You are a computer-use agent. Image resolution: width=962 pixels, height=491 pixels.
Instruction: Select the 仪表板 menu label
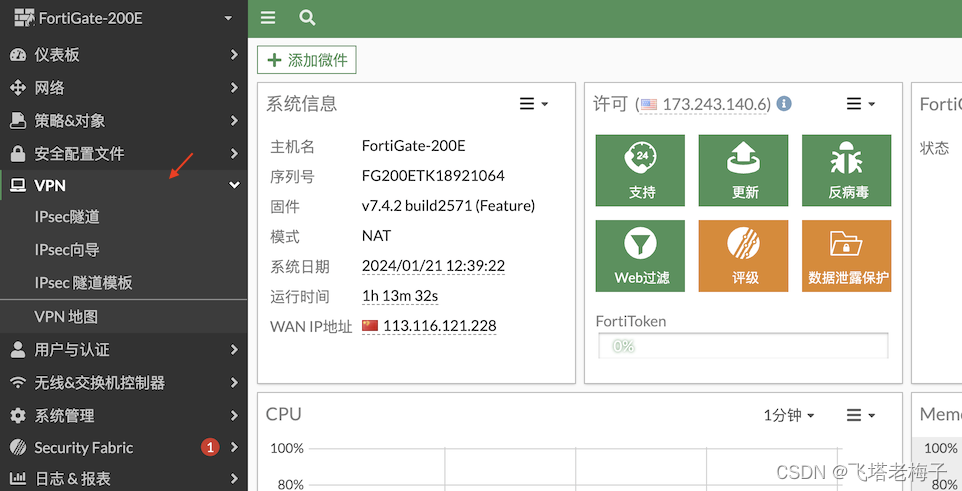[56, 55]
